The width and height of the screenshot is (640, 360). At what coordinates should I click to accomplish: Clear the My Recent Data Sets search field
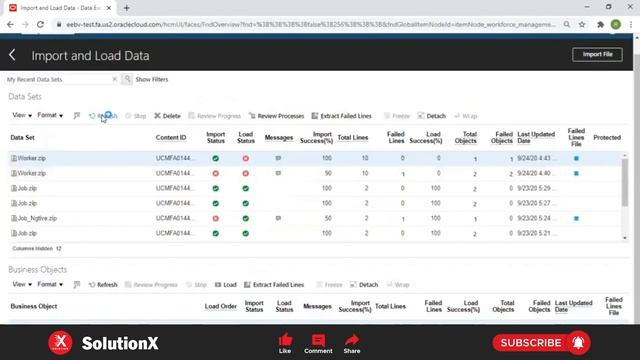coord(115,79)
